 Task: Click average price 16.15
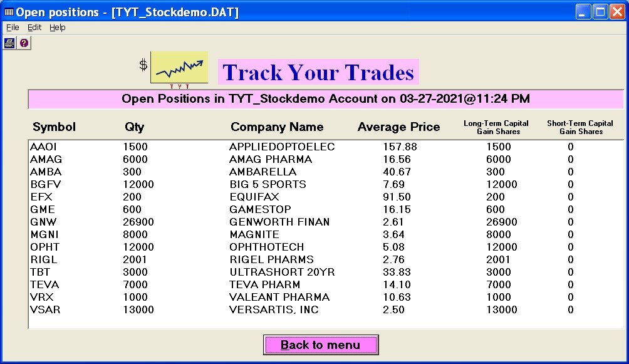click(x=397, y=209)
